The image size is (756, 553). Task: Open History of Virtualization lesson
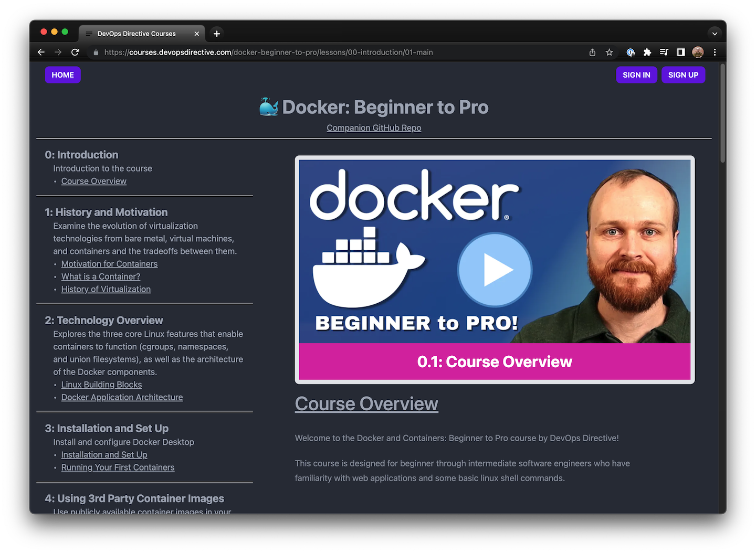pyautogui.click(x=106, y=289)
